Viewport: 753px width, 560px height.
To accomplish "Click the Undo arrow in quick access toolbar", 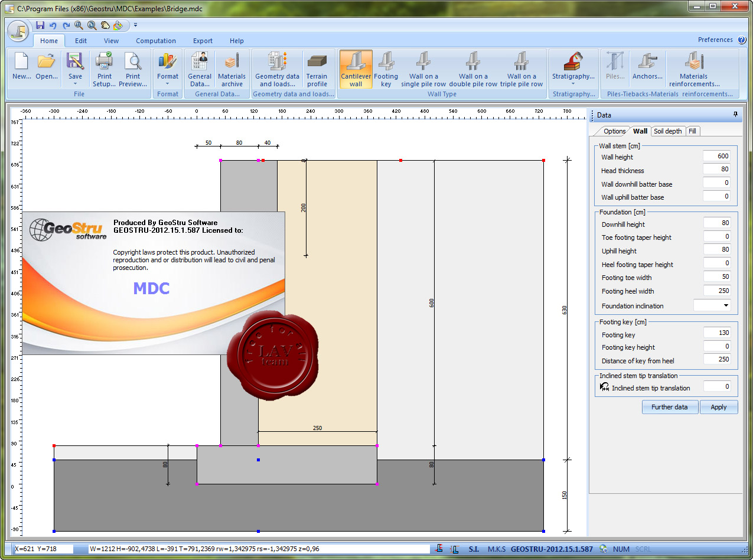I will coord(53,25).
